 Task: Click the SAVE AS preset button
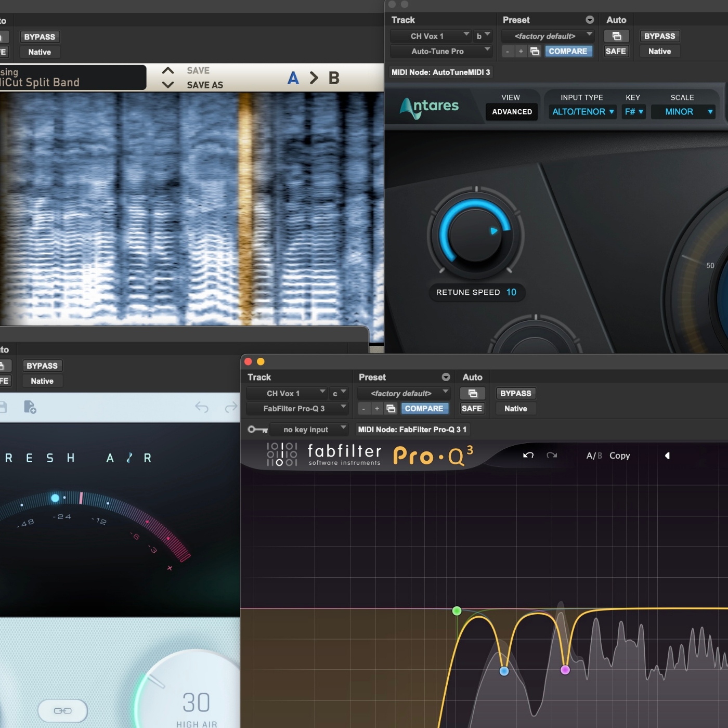[205, 85]
